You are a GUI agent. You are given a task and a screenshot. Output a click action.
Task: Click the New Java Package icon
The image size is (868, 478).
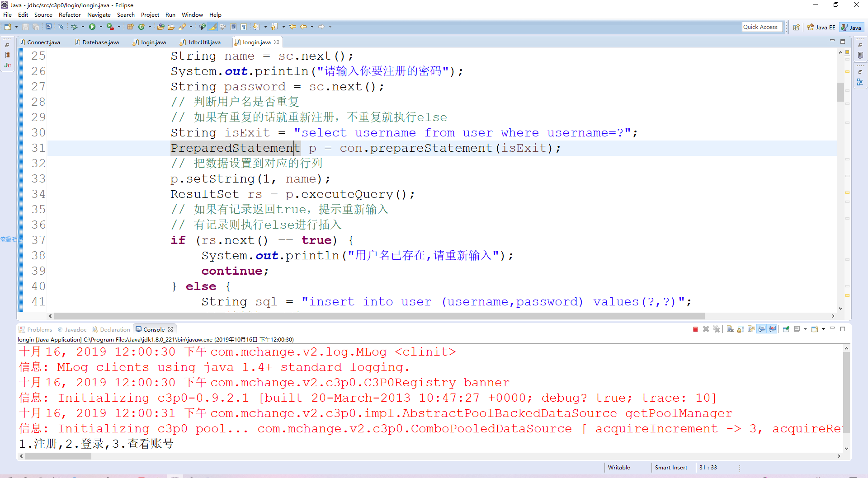pyautogui.click(x=130, y=27)
